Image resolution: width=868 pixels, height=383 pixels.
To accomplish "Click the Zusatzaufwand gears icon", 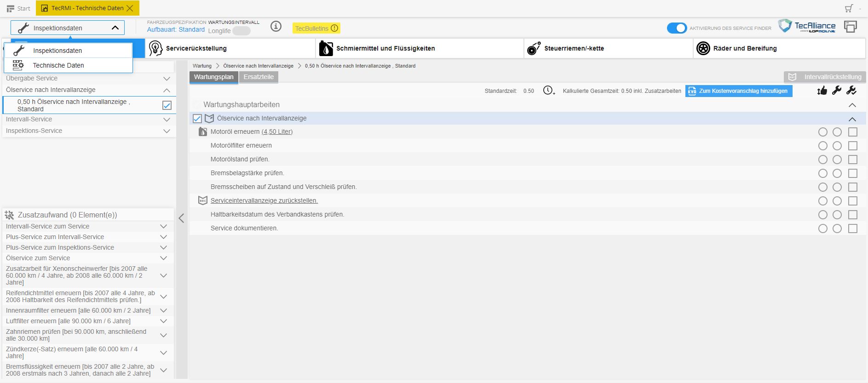I will tap(9, 215).
